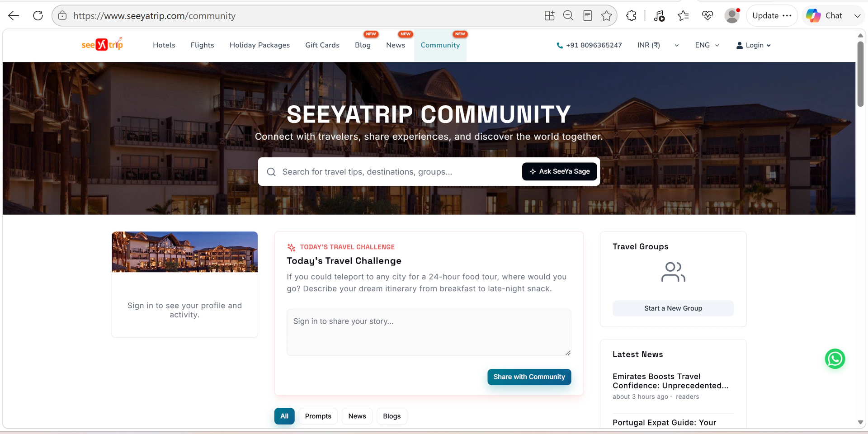Open the favorites list icon
This screenshot has width=868, height=434.
[x=683, y=16]
